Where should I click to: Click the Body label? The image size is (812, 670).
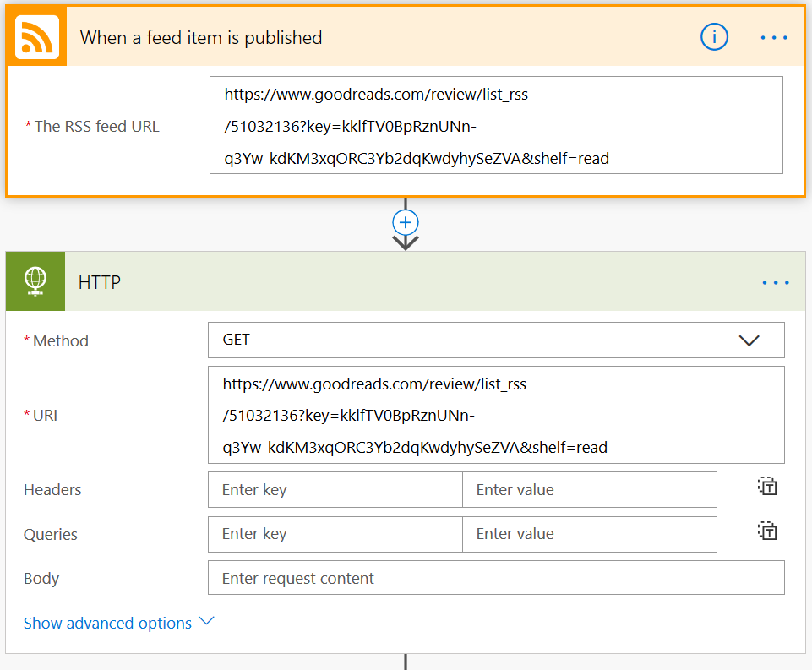pos(41,579)
